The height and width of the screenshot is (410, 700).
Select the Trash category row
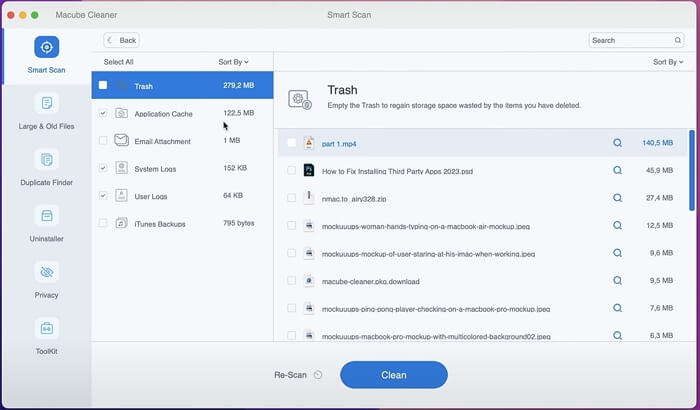pos(182,85)
